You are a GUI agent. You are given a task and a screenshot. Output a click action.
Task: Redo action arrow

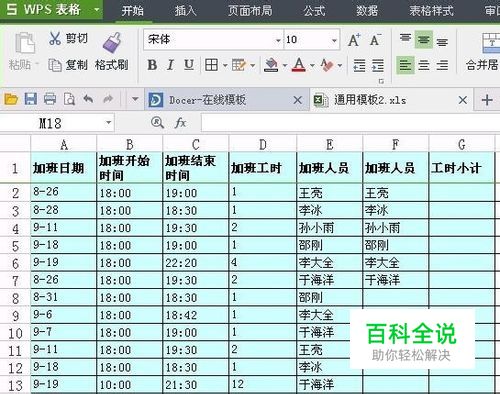point(108,99)
